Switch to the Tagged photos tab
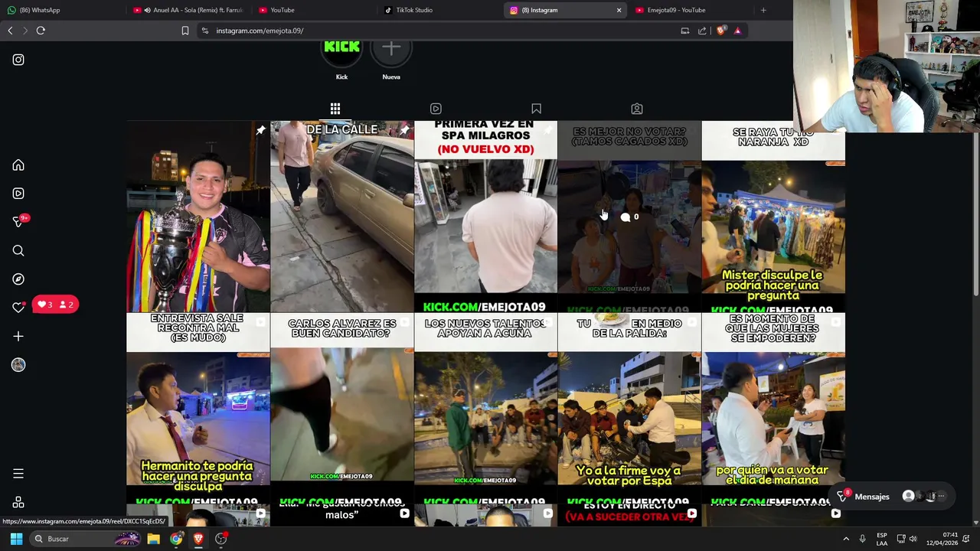980x551 pixels. tap(637, 109)
